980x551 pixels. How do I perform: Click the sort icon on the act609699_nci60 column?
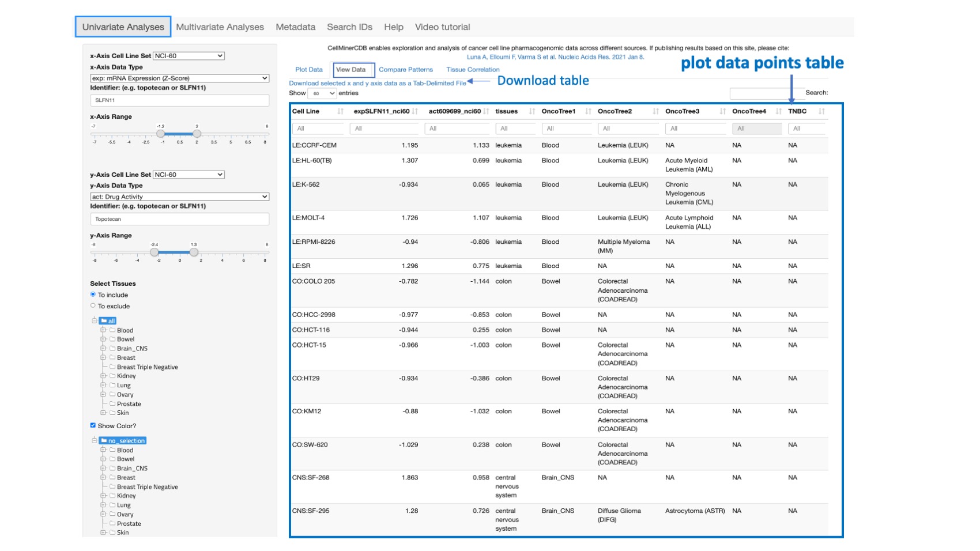click(487, 111)
